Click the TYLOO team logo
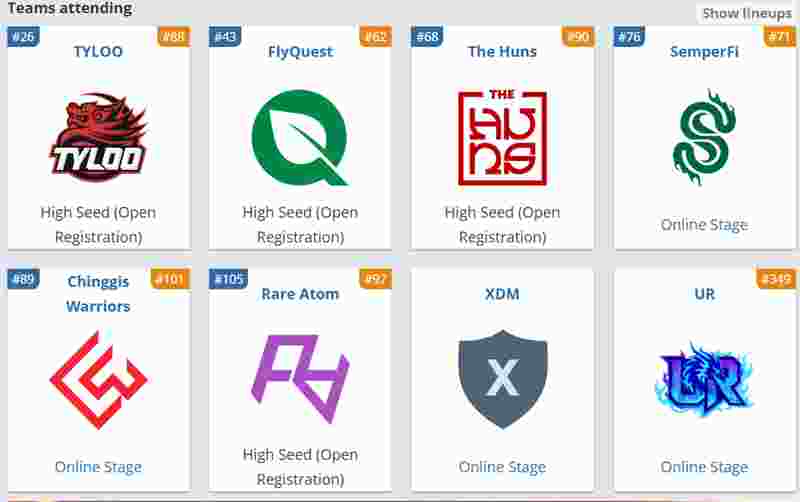 point(98,138)
